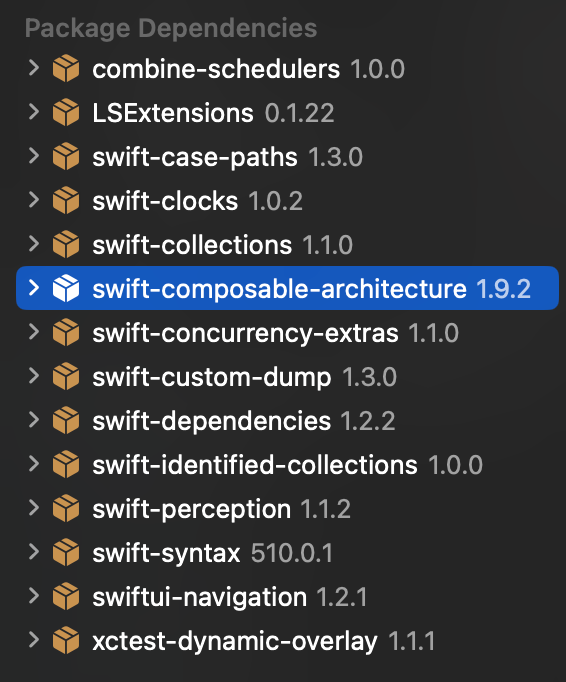The image size is (566, 682).
Task: Select the swiftui-navigation package name
Action: coord(200,597)
